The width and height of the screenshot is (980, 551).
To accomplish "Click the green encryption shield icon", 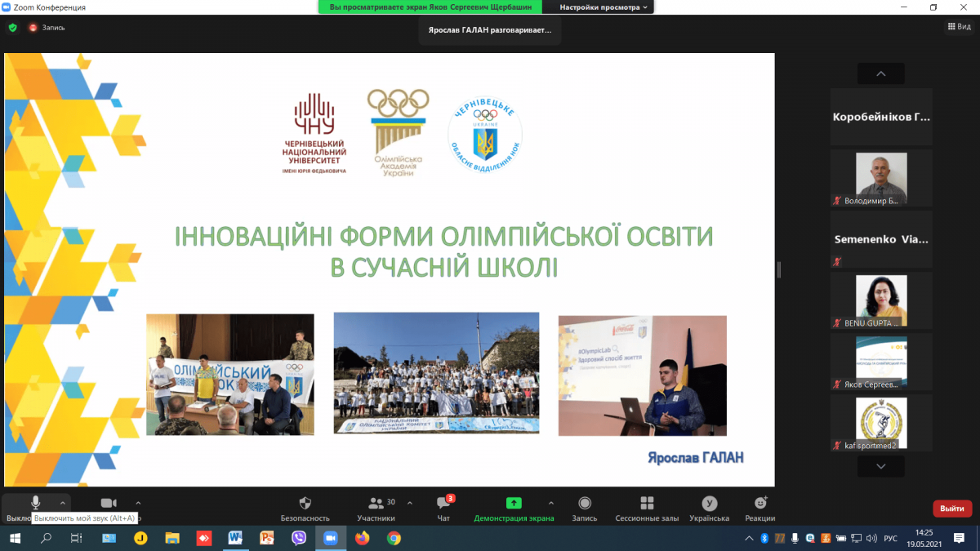I will tap(12, 27).
